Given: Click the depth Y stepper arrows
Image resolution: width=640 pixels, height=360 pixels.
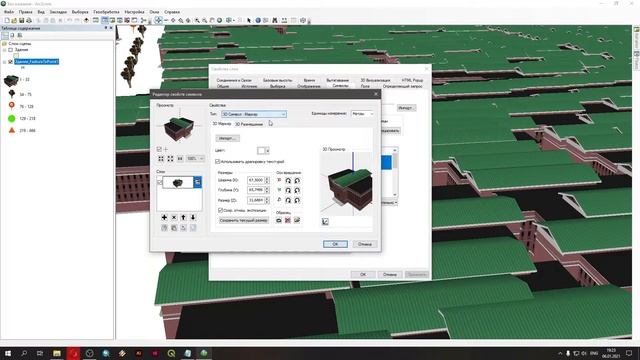Looking at the screenshot, I should coord(267,190).
